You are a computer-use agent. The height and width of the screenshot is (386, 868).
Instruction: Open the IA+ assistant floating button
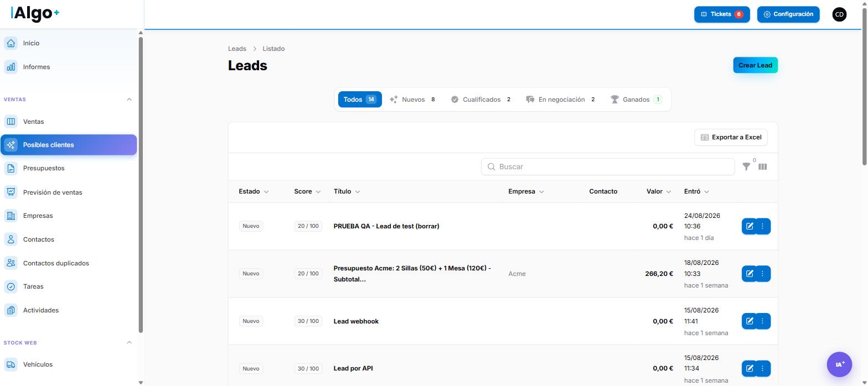pos(839,364)
